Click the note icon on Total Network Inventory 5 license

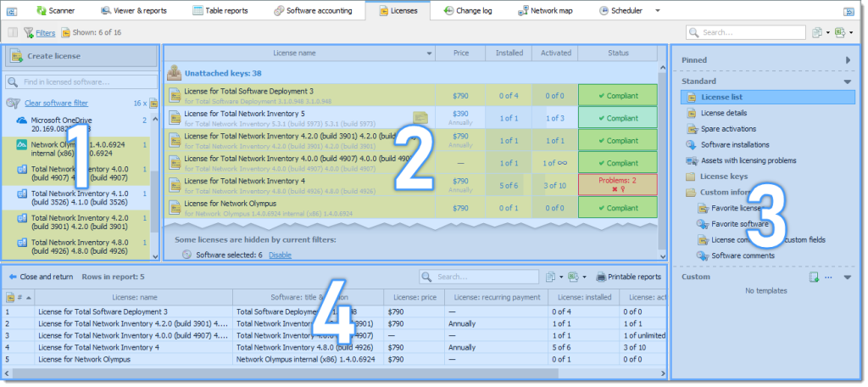point(420,117)
